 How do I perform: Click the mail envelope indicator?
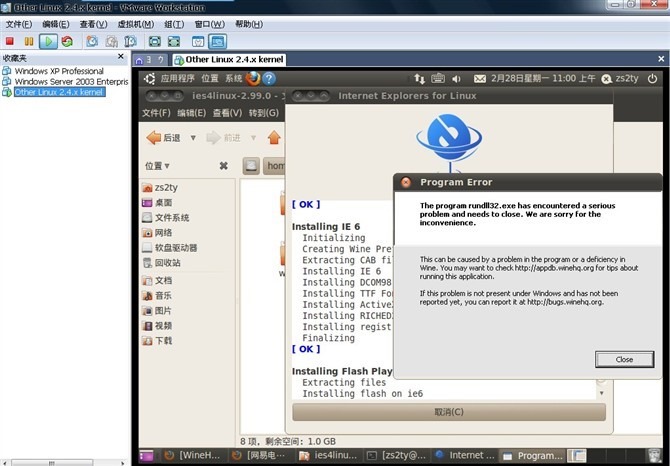coord(480,79)
